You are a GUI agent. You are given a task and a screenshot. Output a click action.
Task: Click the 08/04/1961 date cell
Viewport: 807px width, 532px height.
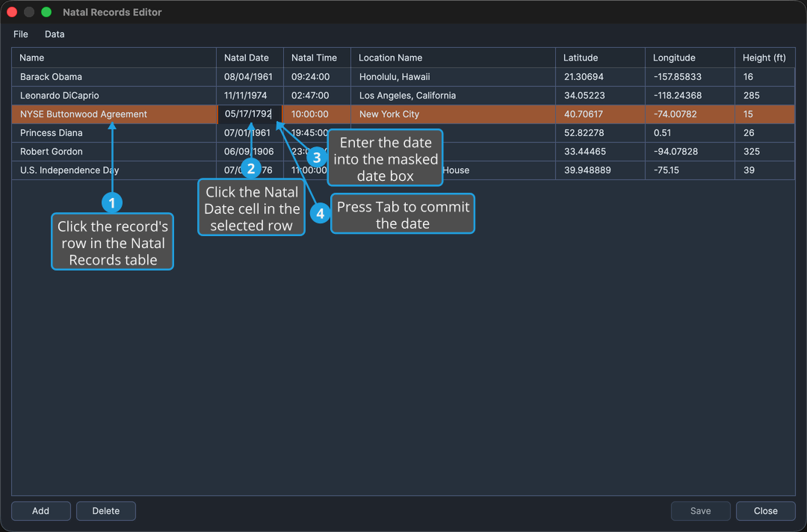click(250, 77)
